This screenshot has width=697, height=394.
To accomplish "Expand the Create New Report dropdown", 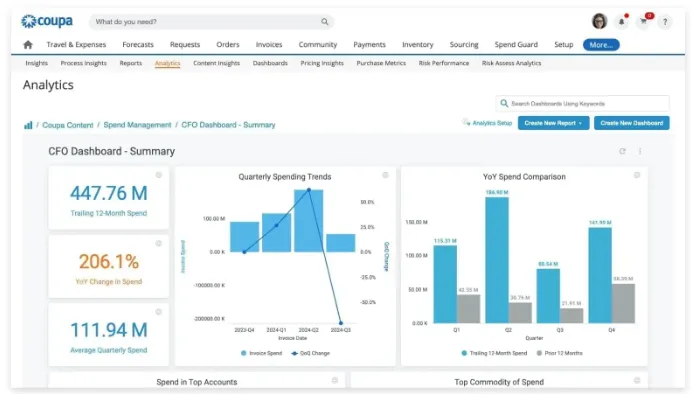I will click(553, 123).
